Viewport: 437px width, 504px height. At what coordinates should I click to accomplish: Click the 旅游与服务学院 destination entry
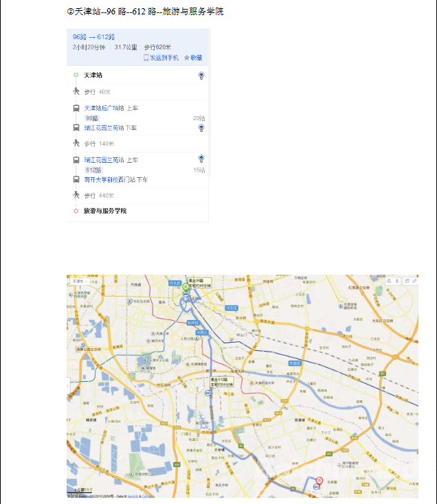pos(105,211)
